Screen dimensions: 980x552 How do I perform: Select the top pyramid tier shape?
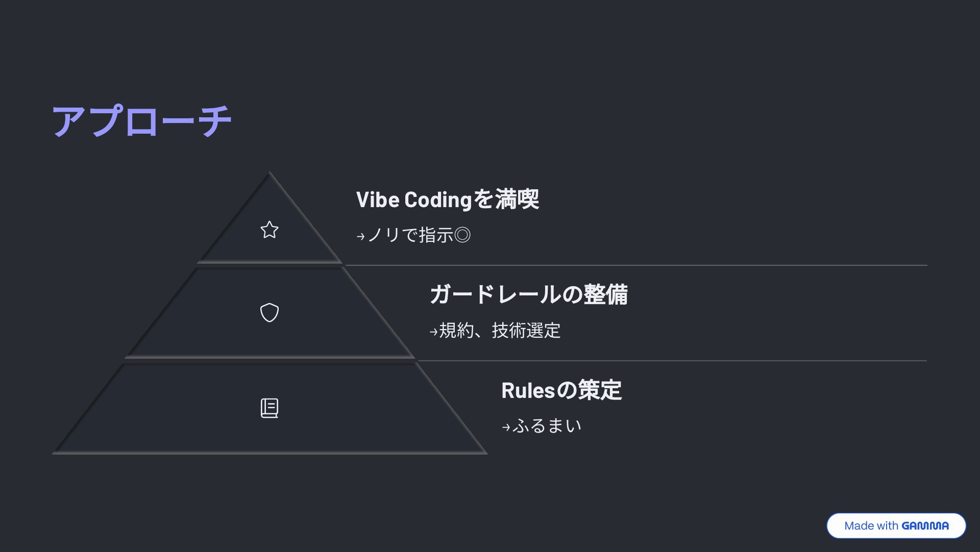pyautogui.click(x=269, y=218)
